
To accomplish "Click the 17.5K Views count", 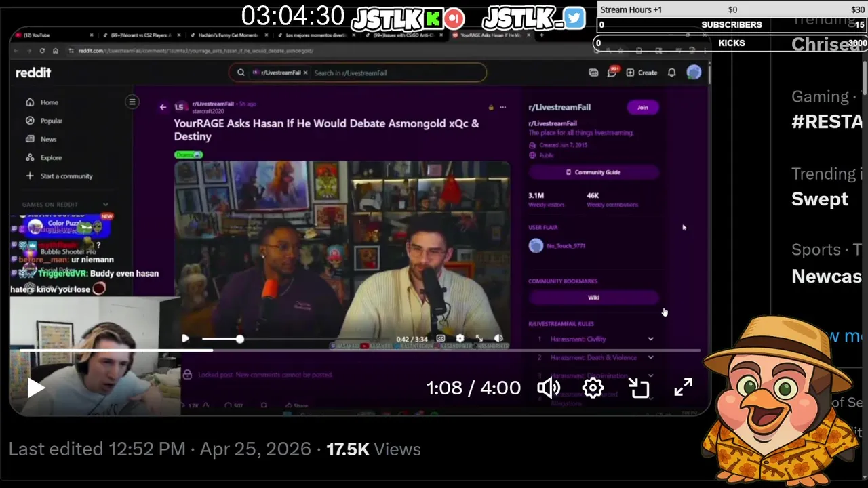I will (x=374, y=449).
